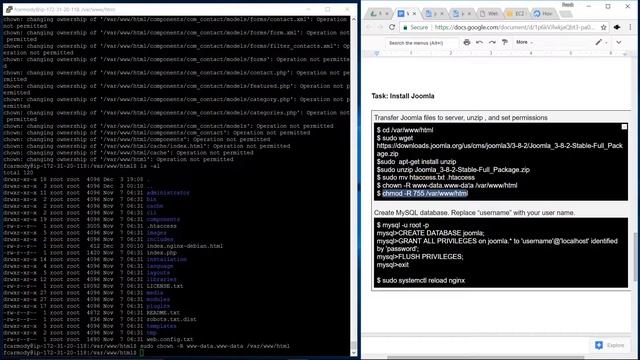Screen dimensions: 640x360
Task: Open a new browser tab
Action: [565, 14]
